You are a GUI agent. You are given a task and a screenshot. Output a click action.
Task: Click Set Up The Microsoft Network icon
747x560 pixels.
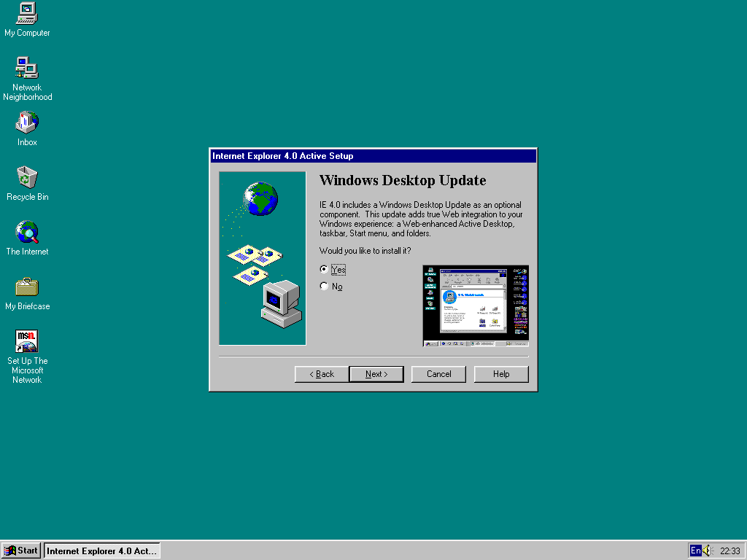[27, 341]
